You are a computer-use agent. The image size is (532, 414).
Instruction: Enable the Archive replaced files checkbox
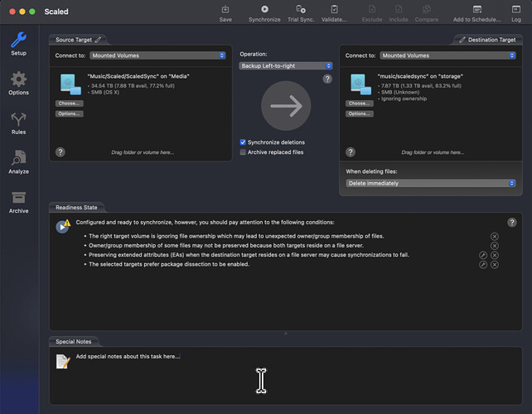coord(243,152)
